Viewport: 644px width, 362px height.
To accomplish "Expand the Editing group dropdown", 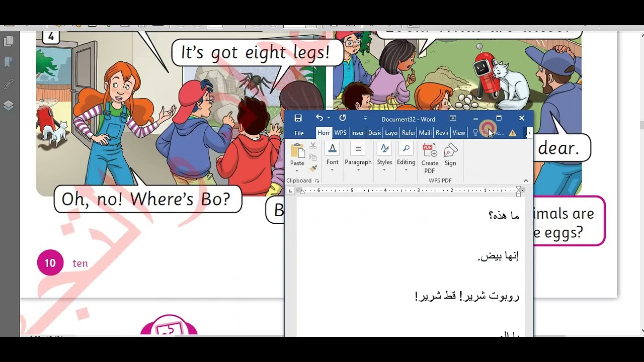I will click(x=406, y=157).
